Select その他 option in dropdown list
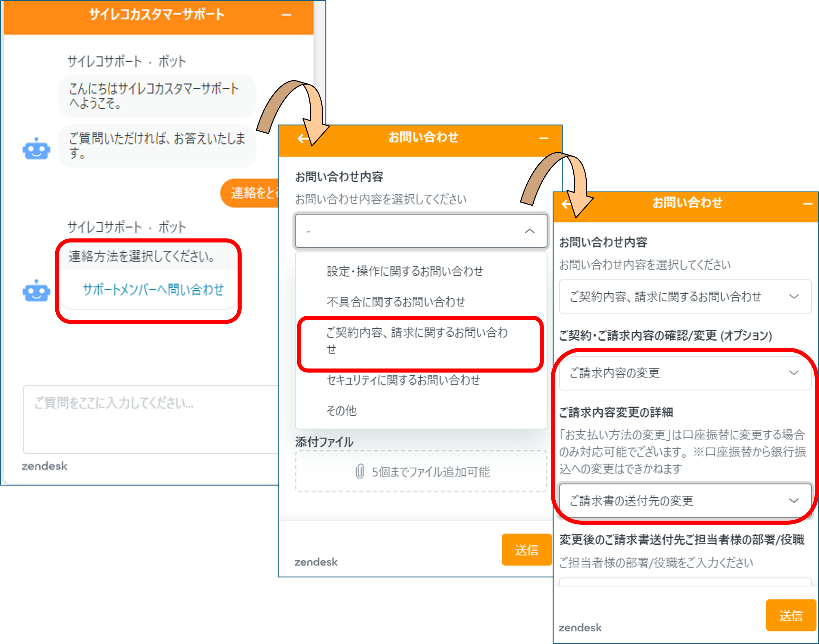Viewport: 819px width, 644px height. 341,411
